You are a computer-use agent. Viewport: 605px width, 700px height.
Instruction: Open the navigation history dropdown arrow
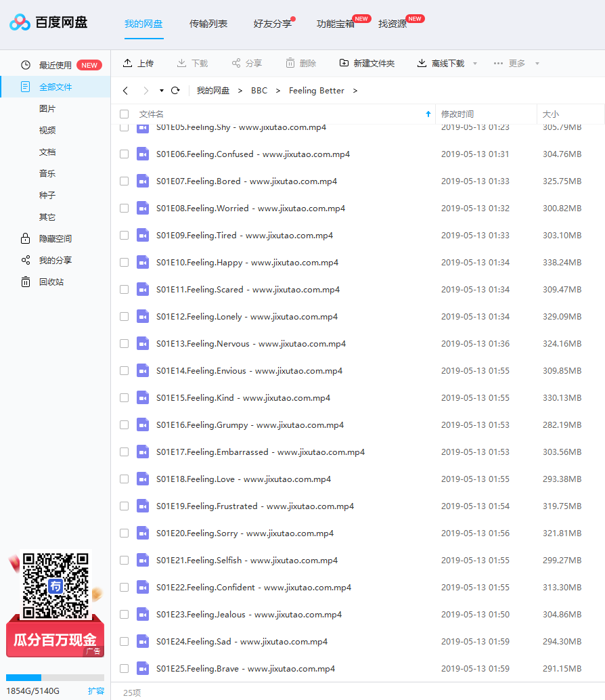(x=162, y=91)
